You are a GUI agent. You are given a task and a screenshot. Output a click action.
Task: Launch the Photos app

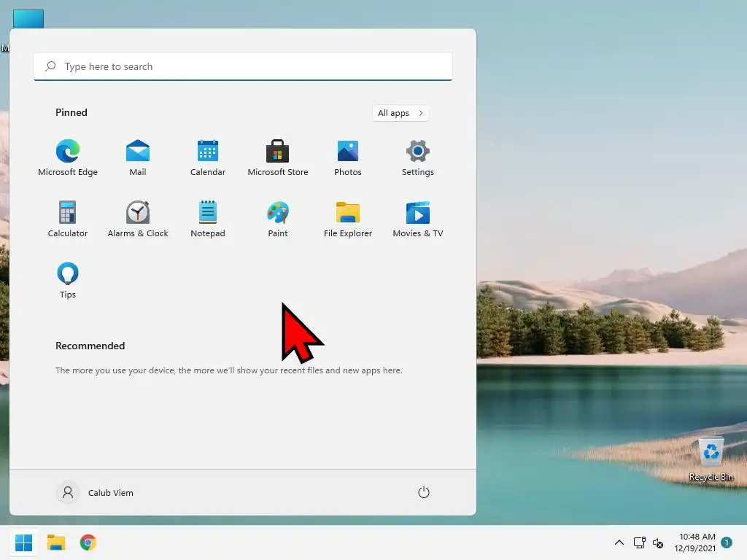(348, 158)
